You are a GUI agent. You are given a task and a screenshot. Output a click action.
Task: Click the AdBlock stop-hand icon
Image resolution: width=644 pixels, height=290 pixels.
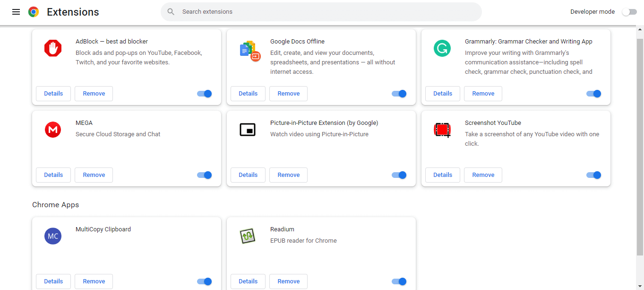coord(53,48)
